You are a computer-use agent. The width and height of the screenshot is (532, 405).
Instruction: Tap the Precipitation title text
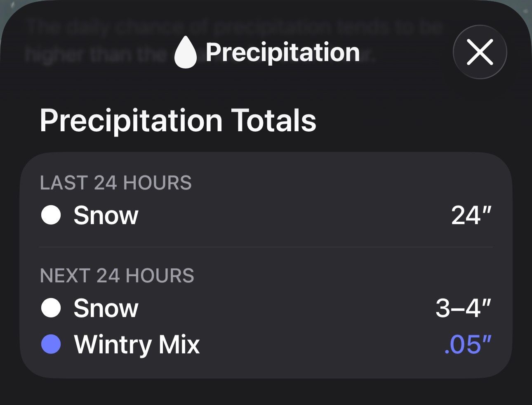[282, 52]
